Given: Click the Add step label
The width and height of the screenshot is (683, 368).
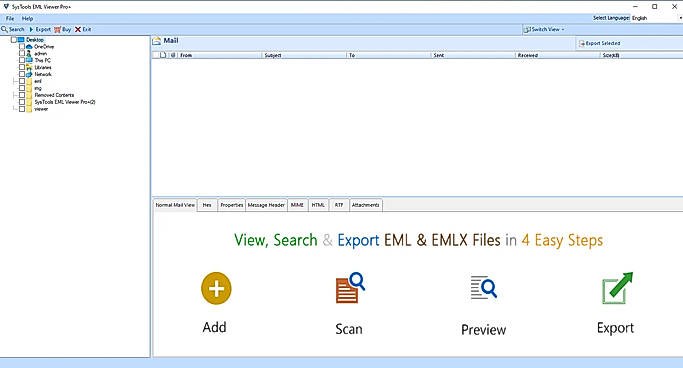Looking at the screenshot, I should coord(214,327).
